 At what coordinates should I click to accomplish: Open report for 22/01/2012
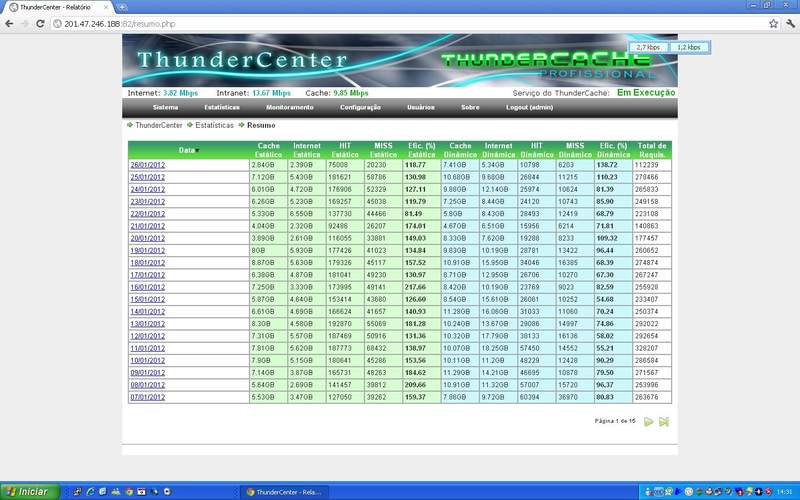(x=147, y=214)
